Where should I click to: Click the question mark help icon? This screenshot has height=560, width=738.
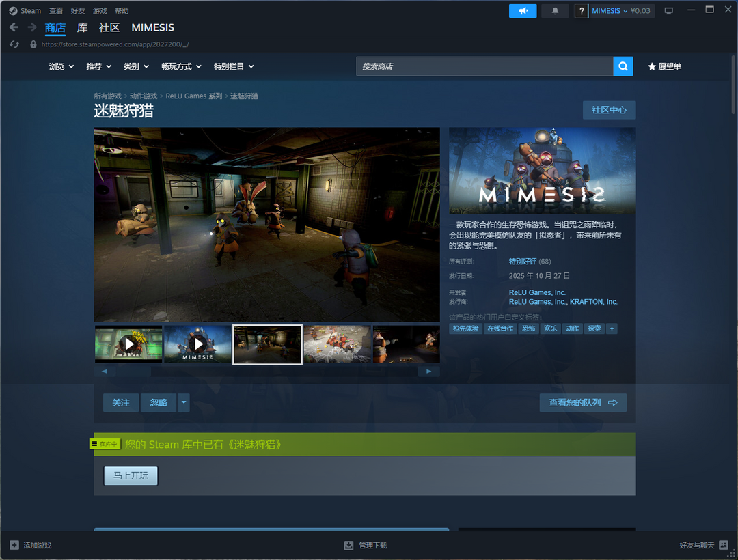[582, 11]
